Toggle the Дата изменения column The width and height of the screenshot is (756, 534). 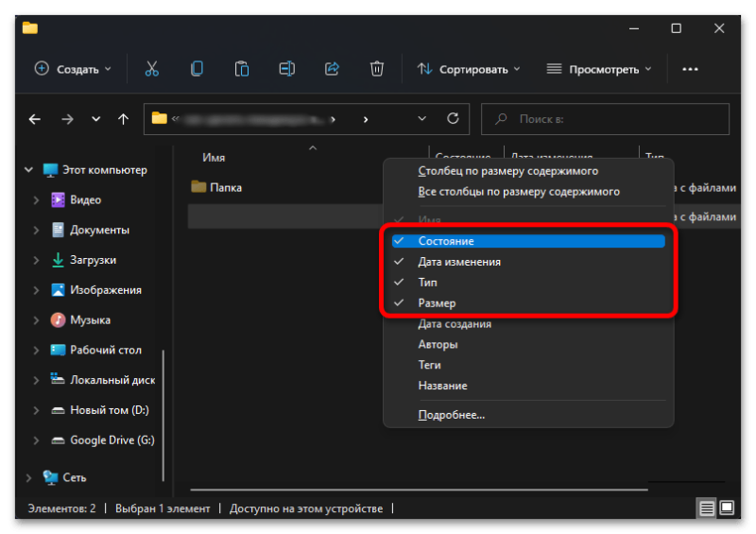click(x=459, y=262)
